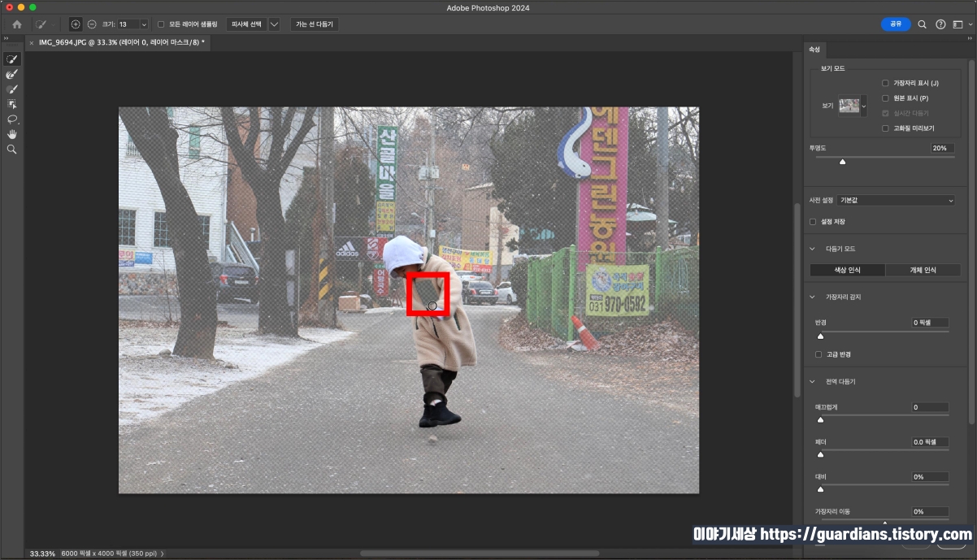Select 색상 인식 refine mode

coord(847,270)
